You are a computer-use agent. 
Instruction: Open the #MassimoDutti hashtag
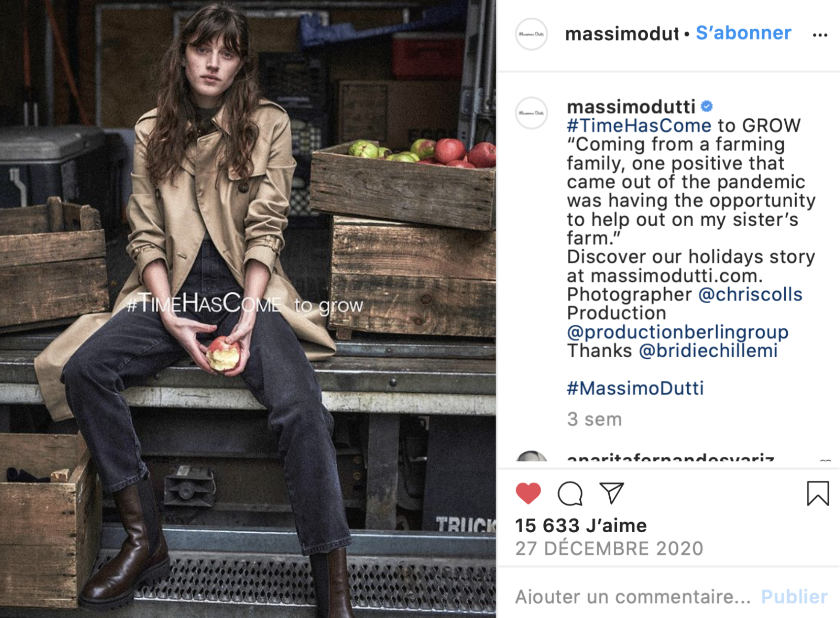[635, 388]
